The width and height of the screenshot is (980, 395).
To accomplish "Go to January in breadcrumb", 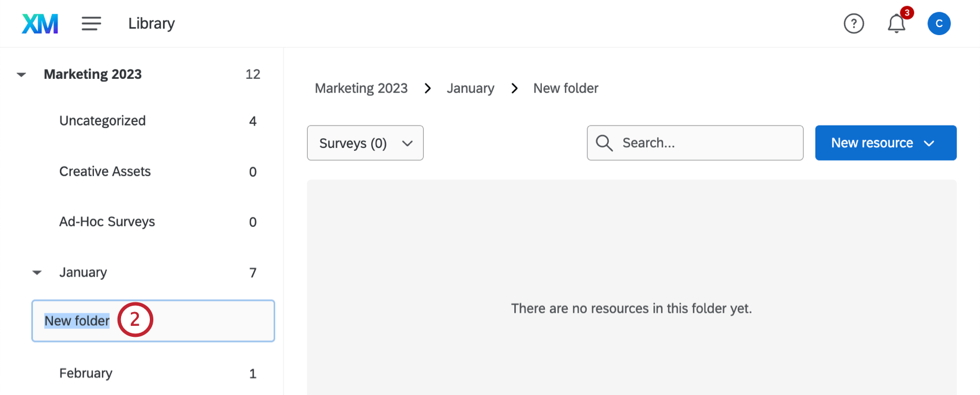I will click(470, 88).
